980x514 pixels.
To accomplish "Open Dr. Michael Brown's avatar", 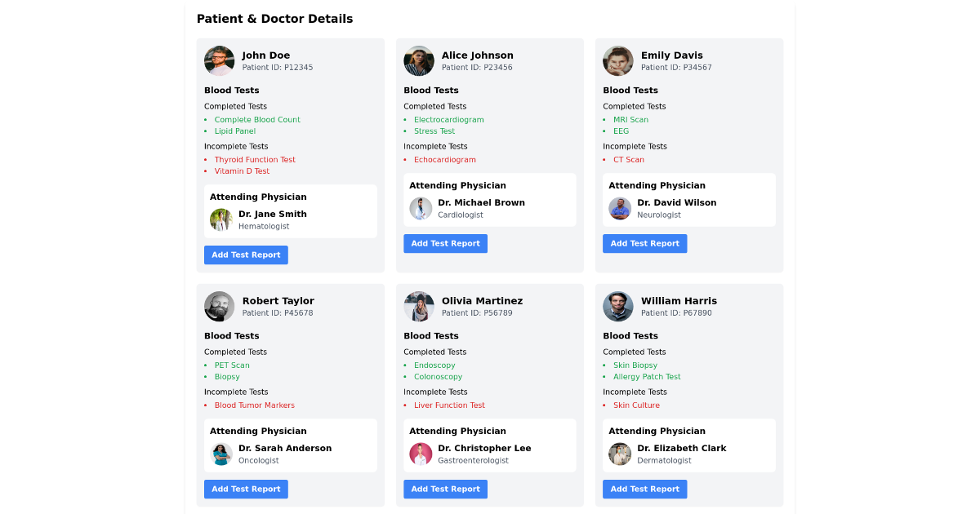I will [x=421, y=209].
